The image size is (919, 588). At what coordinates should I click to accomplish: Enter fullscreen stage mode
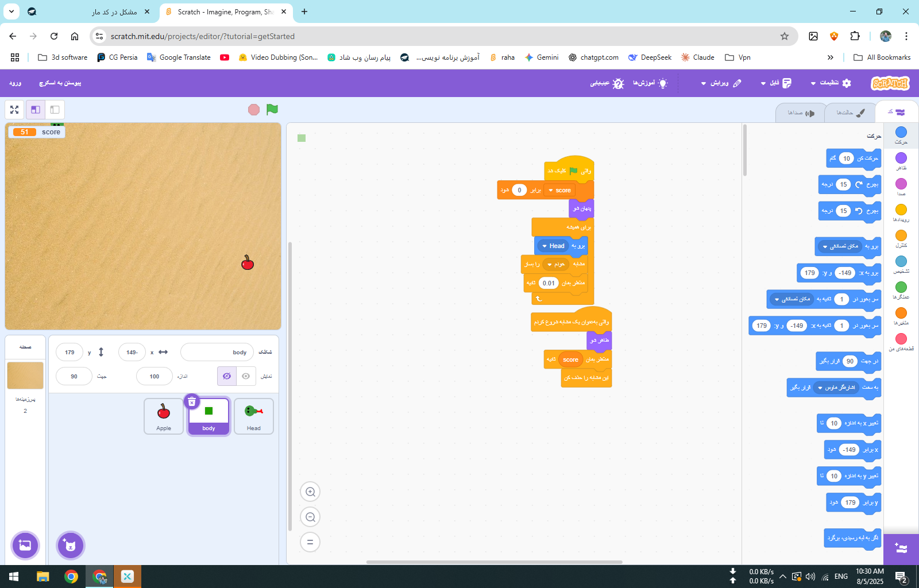click(x=14, y=110)
